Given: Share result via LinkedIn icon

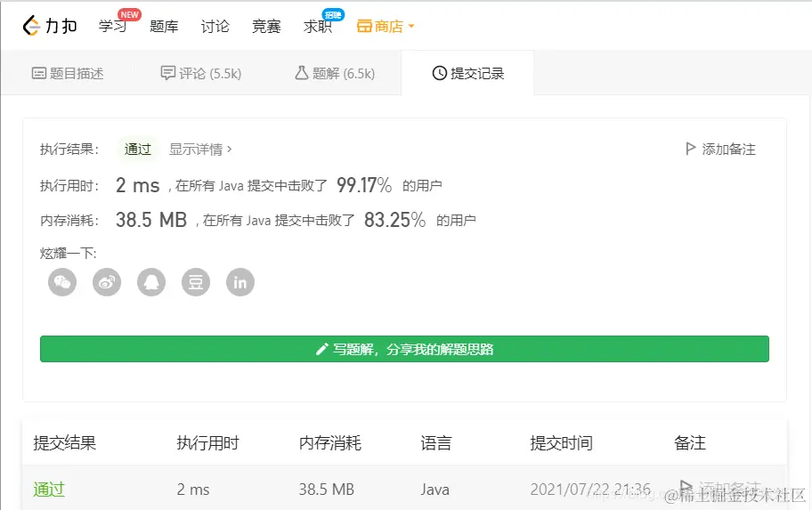Looking at the screenshot, I should [x=240, y=282].
